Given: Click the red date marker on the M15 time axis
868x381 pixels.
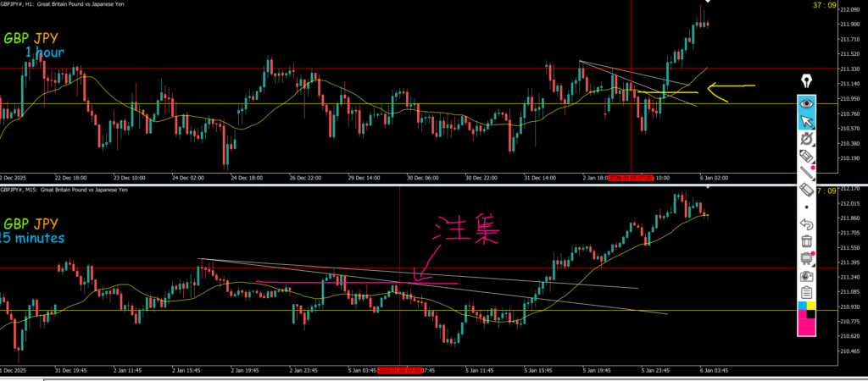Looking at the screenshot, I should (400, 371).
